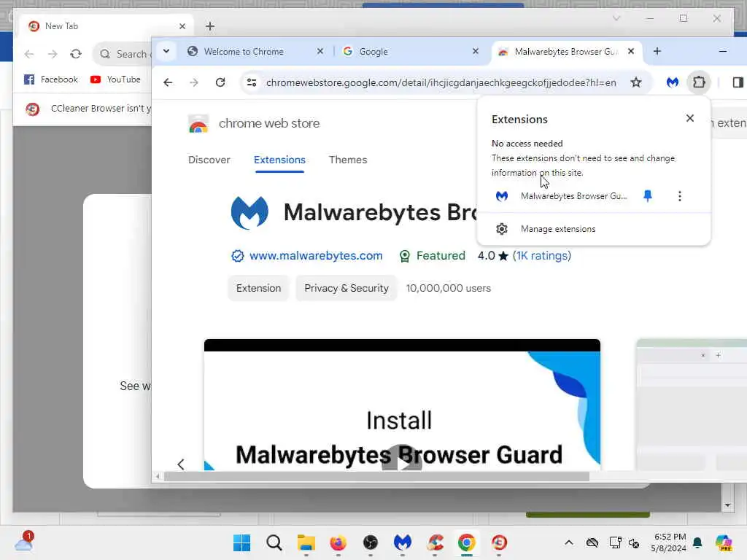Unpin Malwarebytes Browser Guard with the pin icon
This screenshot has width=747, height=560.
(x=648, y=195)
